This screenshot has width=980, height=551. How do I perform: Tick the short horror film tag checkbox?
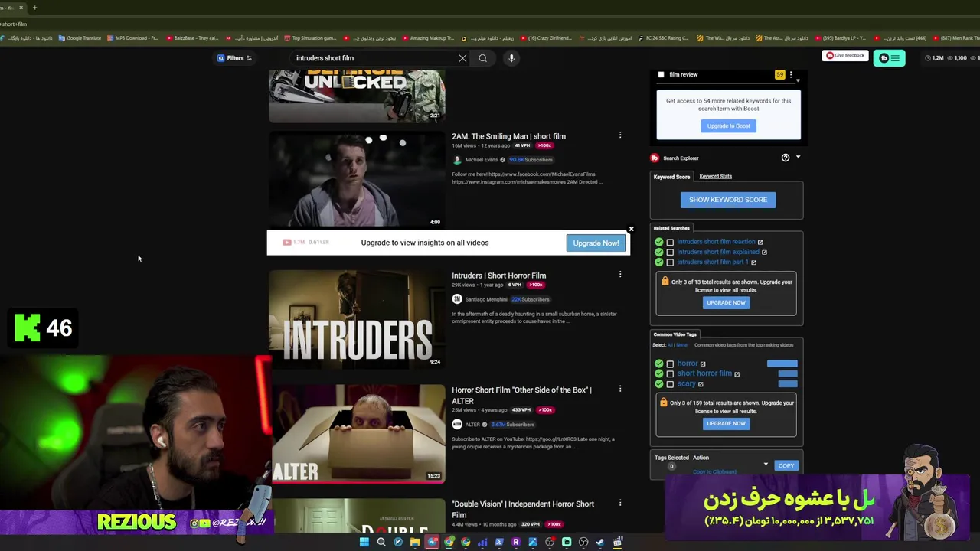670,374
